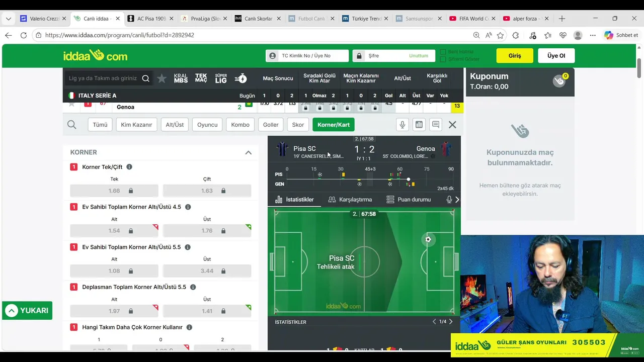Click the YUKARI back-to-top button
This screenshot has height=362, width=644.
click(x=27, y=311)
